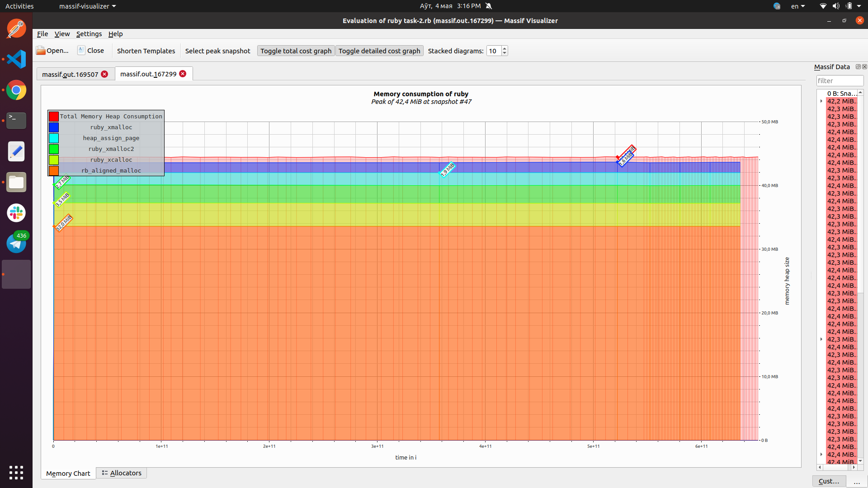Launch Telegram from the dock

16,244
